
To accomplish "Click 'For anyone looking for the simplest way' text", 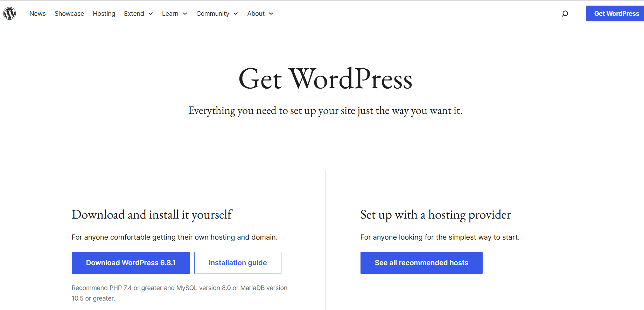I will pos(440,237).
